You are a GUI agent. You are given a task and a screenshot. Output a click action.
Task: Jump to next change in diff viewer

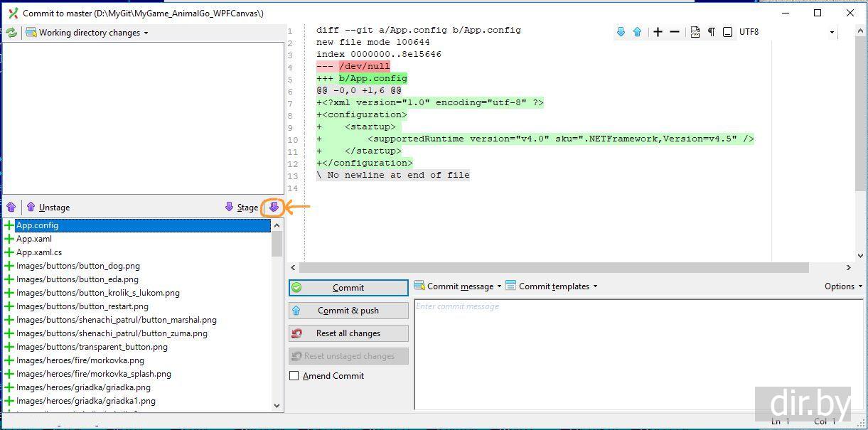621,32
